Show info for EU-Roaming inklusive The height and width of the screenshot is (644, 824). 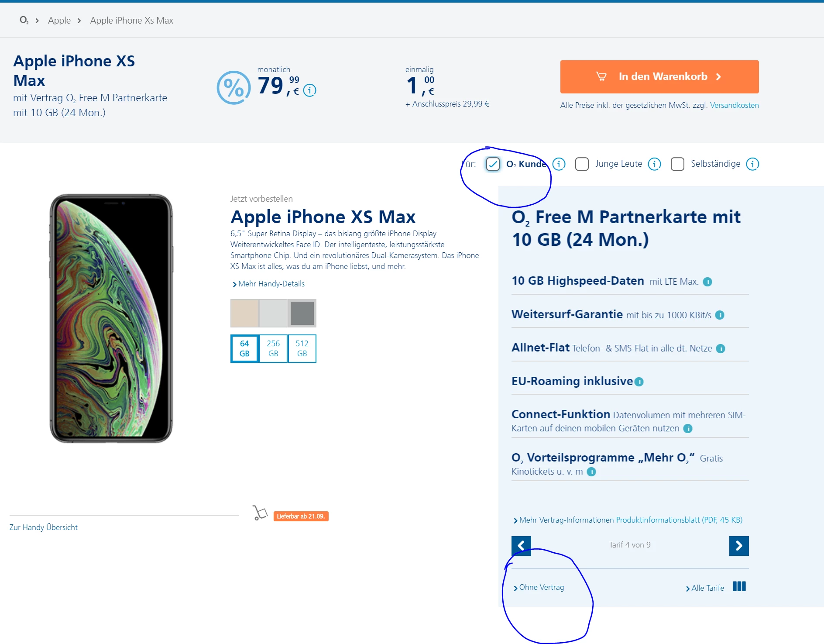click(x=639, y=382)
